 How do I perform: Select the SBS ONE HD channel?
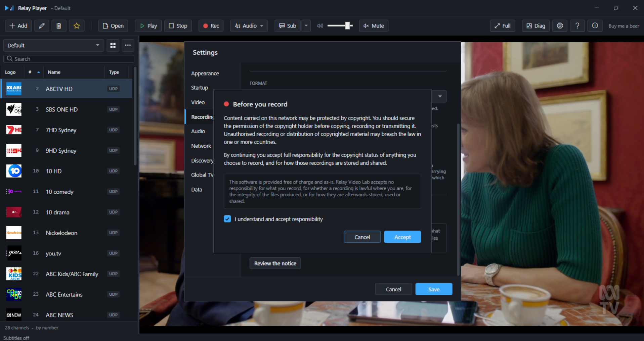(x=67, y=109)
